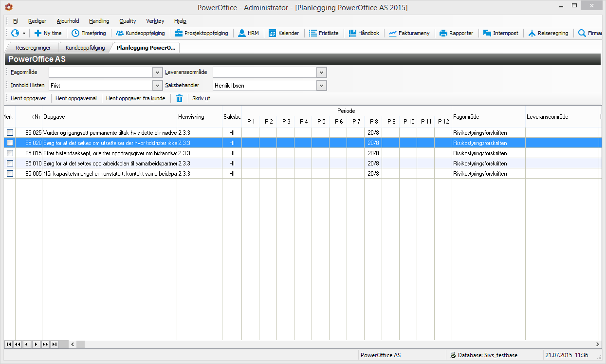The height and width of the screenshot is (364, 606).
Task: Tick the checkbox for task 95 010
Action: pos(10,164)
